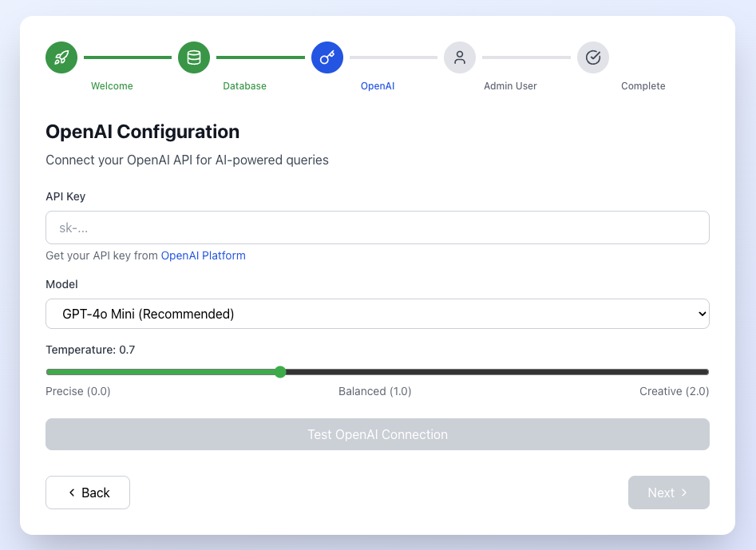This screenshot has width=756, height=550.
Task: Open the OpenAI Platform link
Action: point(204,255)
